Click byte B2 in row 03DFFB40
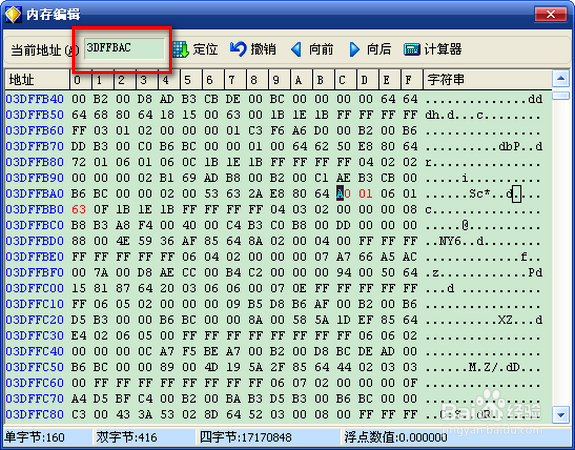Viewport: 575px width, 450px height. tap(101, 99)
